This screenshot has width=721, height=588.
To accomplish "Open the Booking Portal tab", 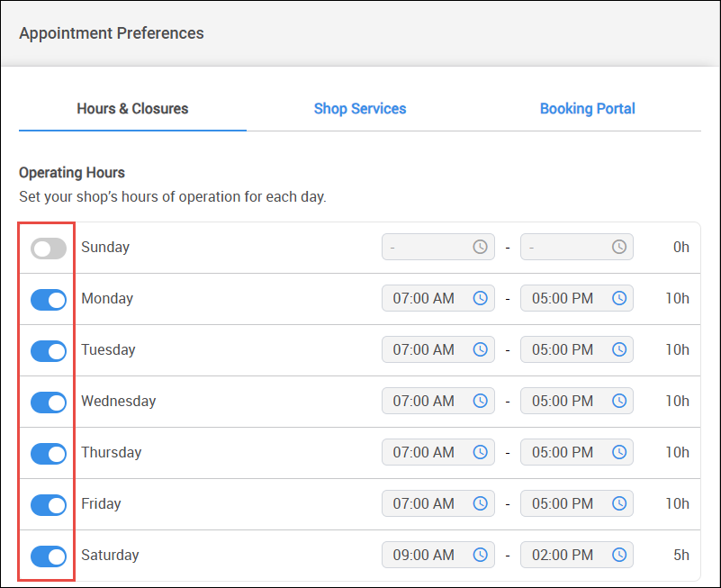I will [x=587, y=109].
